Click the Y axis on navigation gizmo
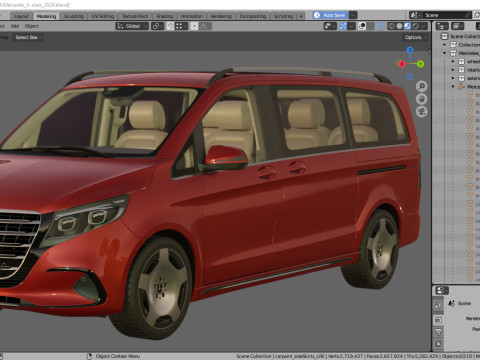480x360 pixels. (421, 64)
